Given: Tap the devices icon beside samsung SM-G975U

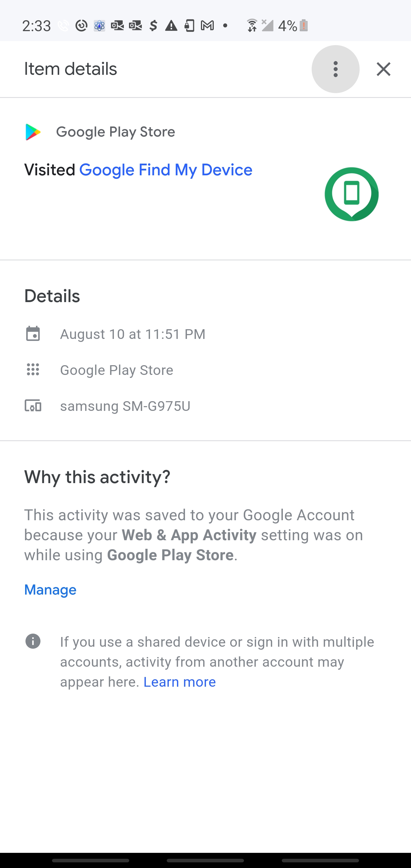Looking at the screenshot, I should [33, 406].
